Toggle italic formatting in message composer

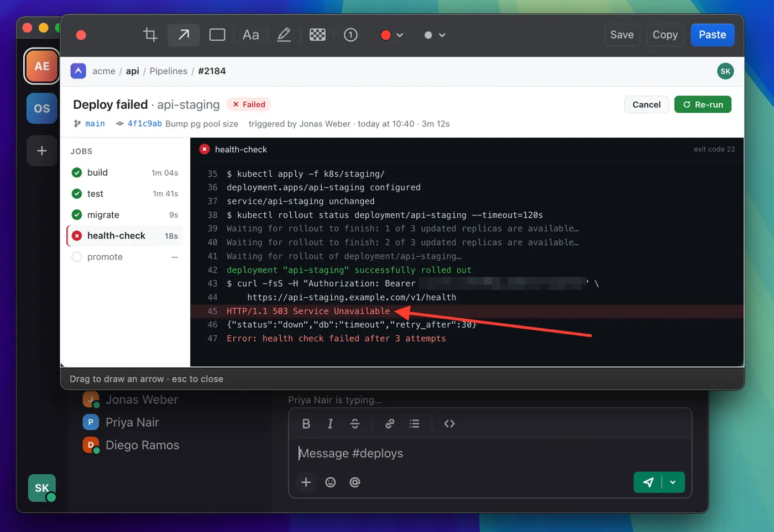330,424
